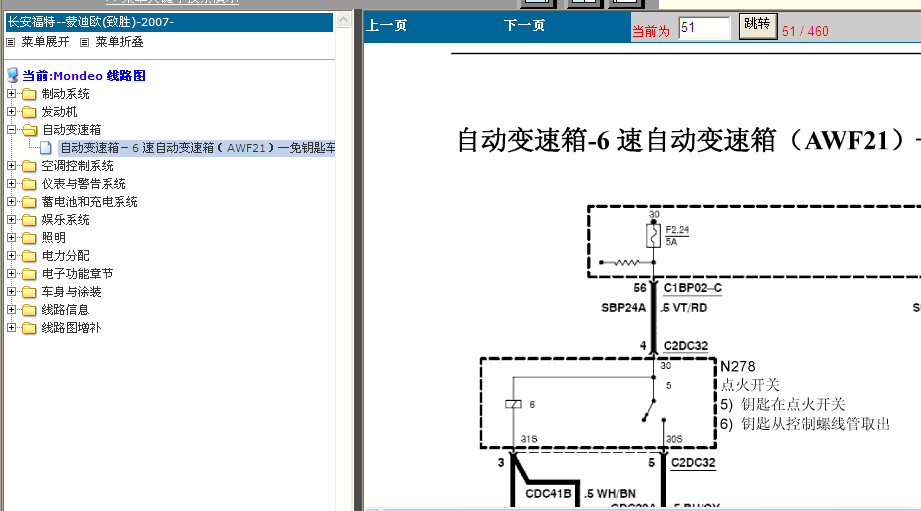
Task: Click the C1BP02-C connector label
Action: pyautogui.click(x=693, y=288)
